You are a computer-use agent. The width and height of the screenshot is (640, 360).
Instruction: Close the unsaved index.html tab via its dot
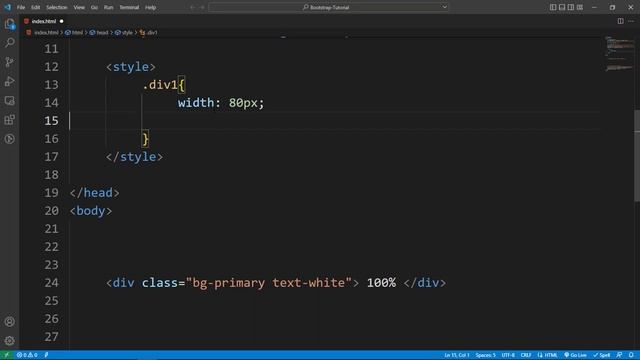point(62,21)
